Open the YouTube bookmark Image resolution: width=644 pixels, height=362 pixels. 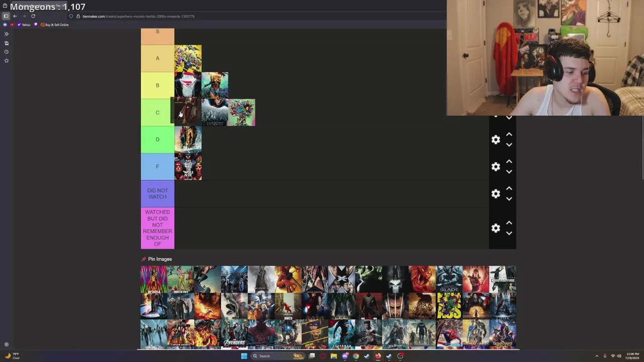click(x=12, y=25)
